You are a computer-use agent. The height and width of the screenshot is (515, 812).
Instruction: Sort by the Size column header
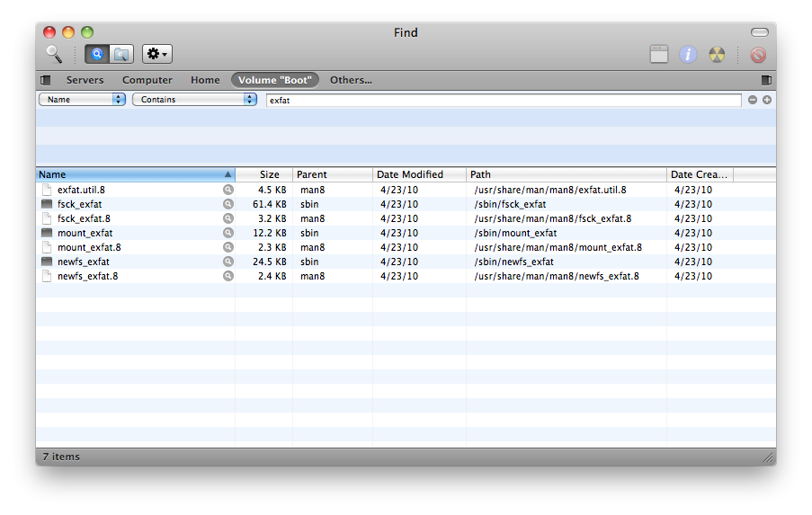tap(264, 174)
